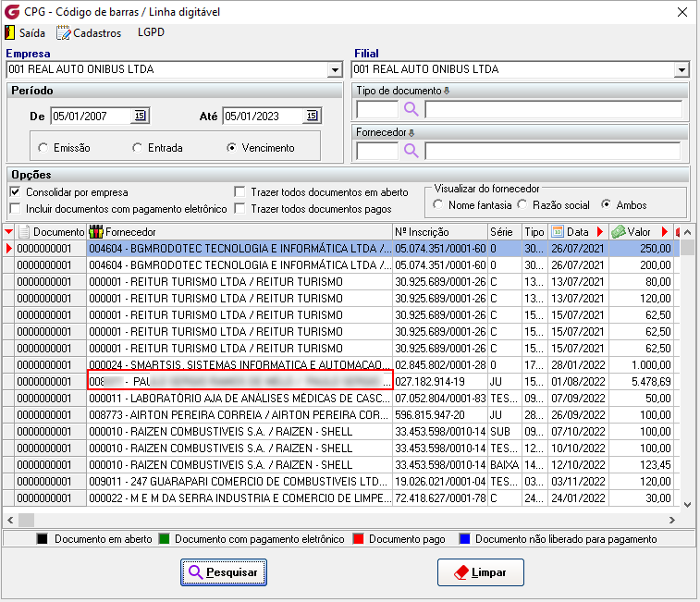Open the Até date calendar picker
The width and height of the screenshot is (700, 602).
point(312,116)
